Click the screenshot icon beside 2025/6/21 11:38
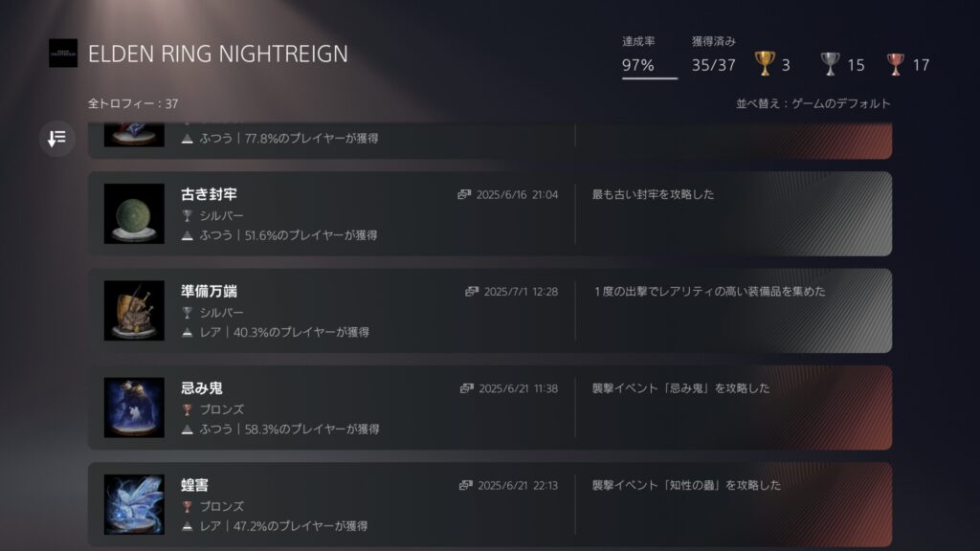 [467, 388]
